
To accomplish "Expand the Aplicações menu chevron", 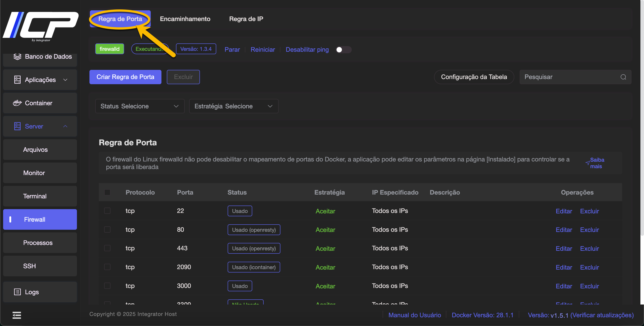I will [65, 80].
